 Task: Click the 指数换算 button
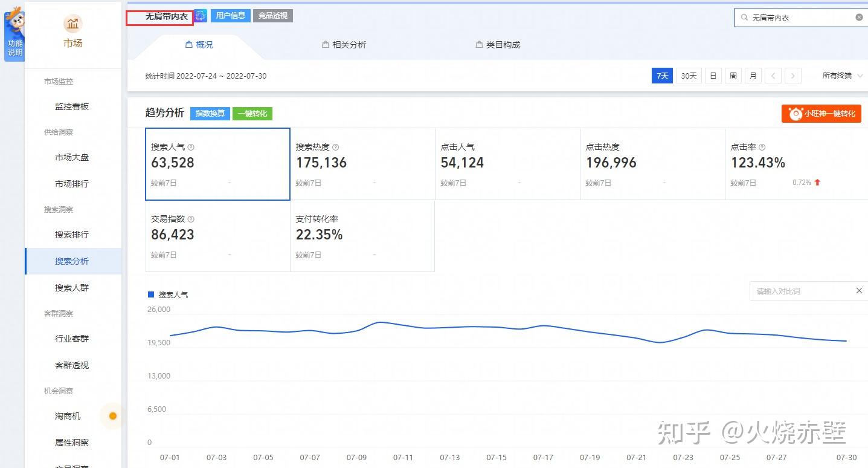pyautogui.click(x=210, y=113)
